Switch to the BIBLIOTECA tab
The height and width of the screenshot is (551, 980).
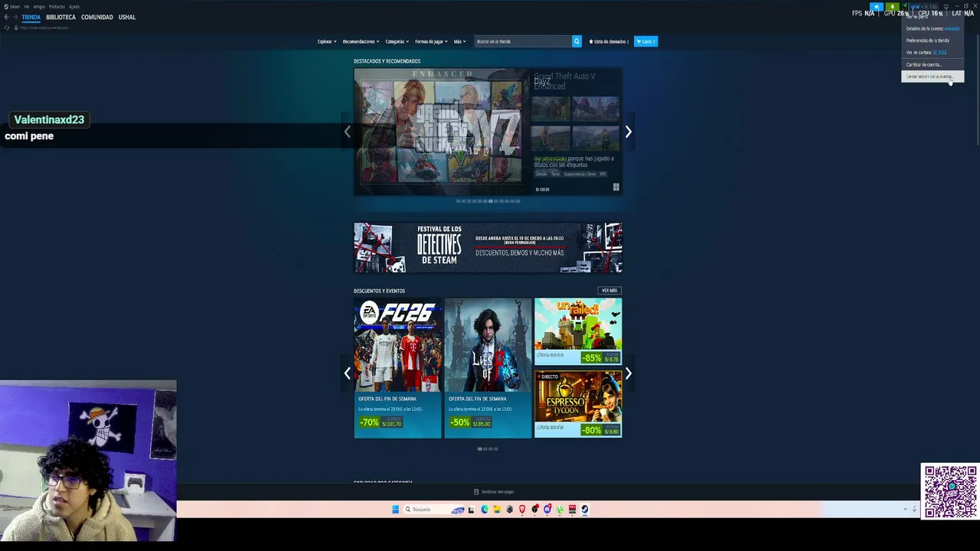(60, 17)
